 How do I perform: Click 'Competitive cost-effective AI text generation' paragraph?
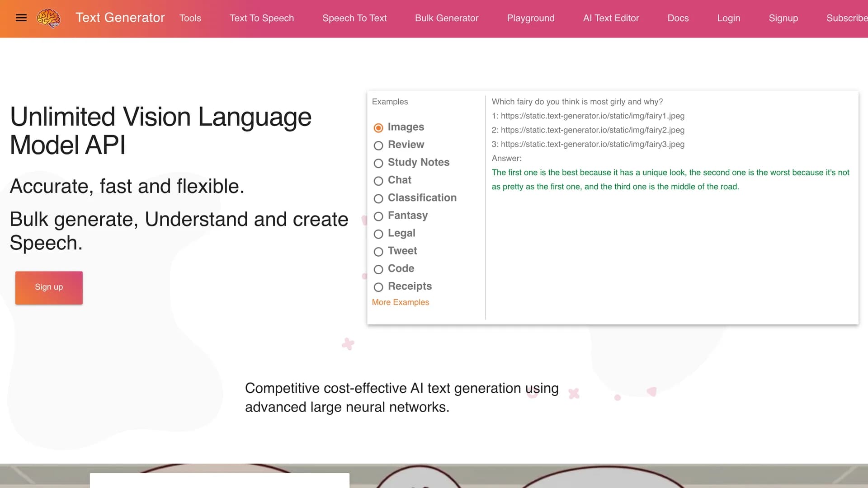[x=402, y=398]
